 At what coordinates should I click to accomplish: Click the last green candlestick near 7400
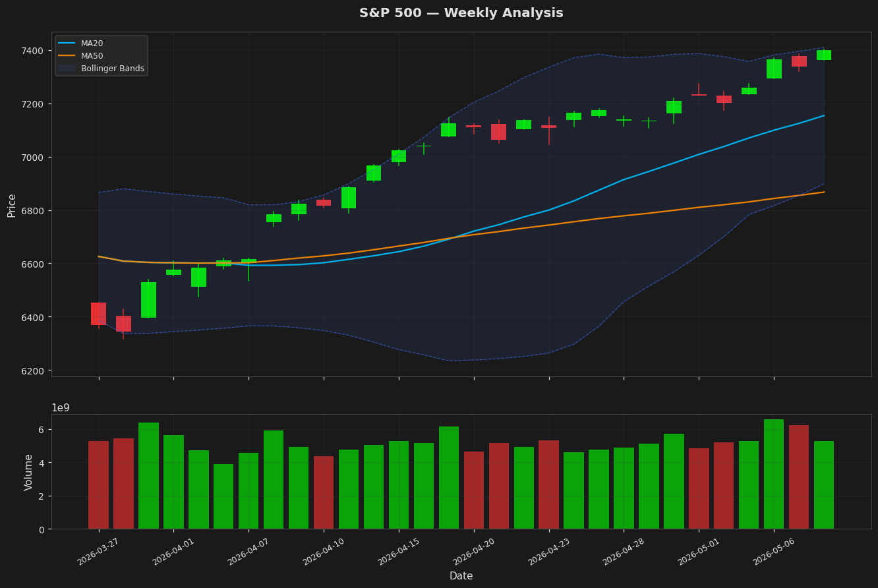tap(824, 55)
